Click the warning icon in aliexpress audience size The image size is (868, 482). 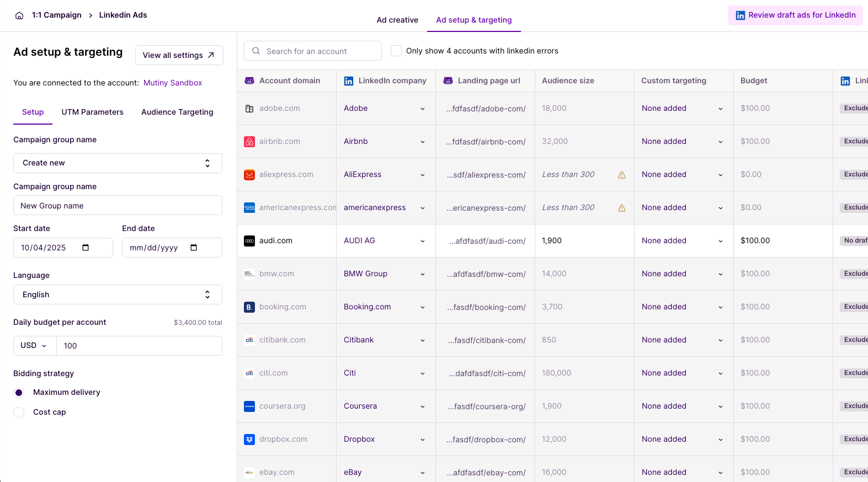click(622, 175)
